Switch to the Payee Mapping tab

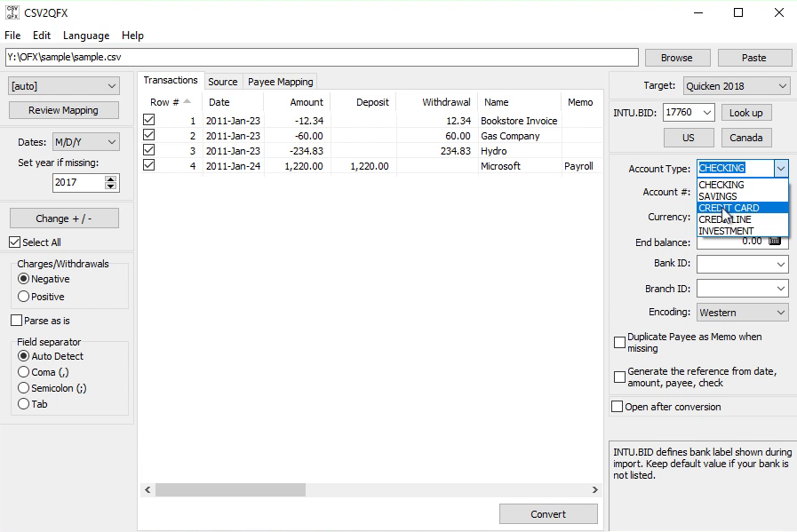280,82
